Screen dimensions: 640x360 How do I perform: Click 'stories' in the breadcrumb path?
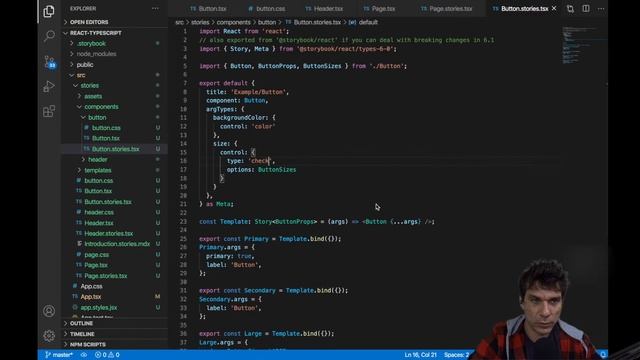[x=200, y=22]
